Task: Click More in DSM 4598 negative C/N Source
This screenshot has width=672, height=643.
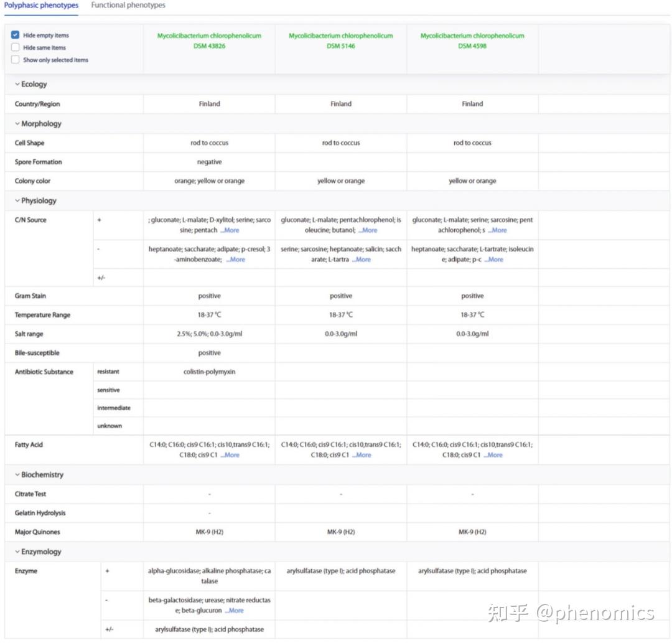Action: click(494, 260)
